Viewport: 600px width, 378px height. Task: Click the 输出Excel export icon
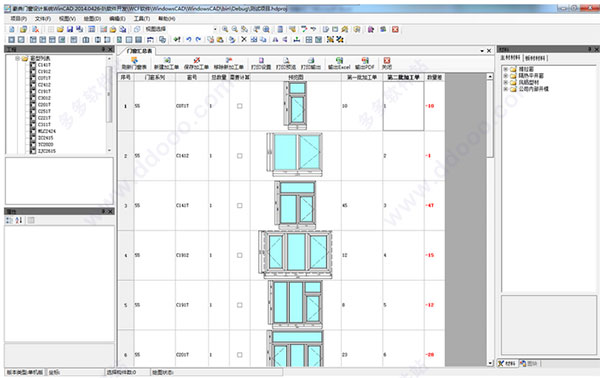(x=339, y=61)
